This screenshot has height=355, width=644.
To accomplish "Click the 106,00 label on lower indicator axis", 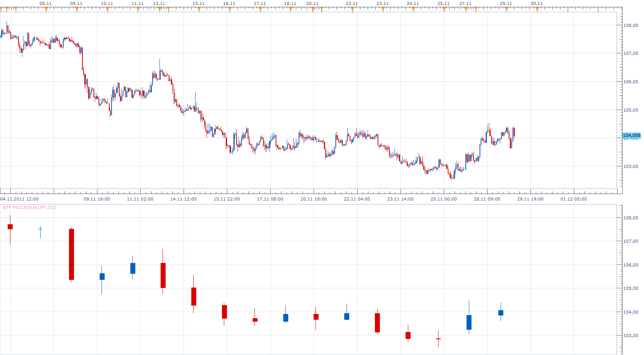I will click(x=631, y=265).
